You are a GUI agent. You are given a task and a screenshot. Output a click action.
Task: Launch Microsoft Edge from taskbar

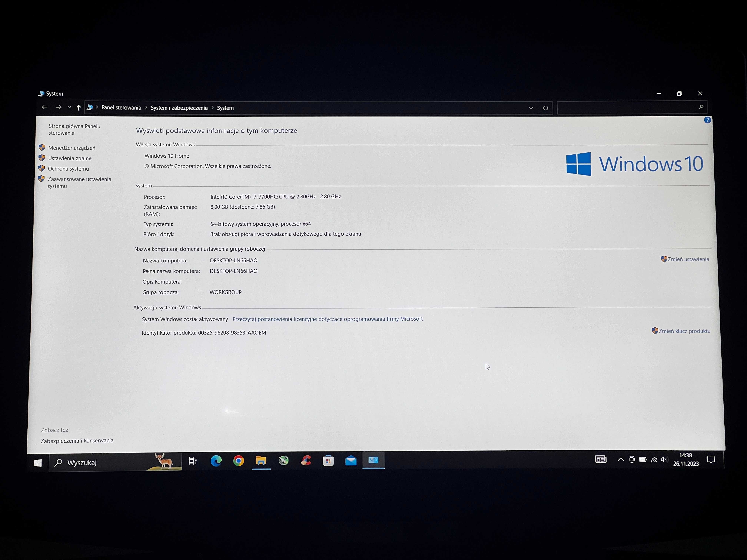[x=216, y=461]
